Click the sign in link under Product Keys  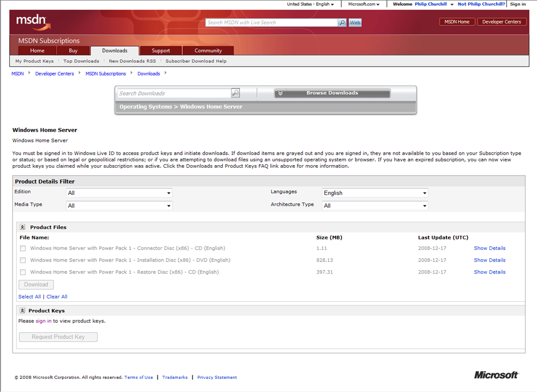(44, 321)
